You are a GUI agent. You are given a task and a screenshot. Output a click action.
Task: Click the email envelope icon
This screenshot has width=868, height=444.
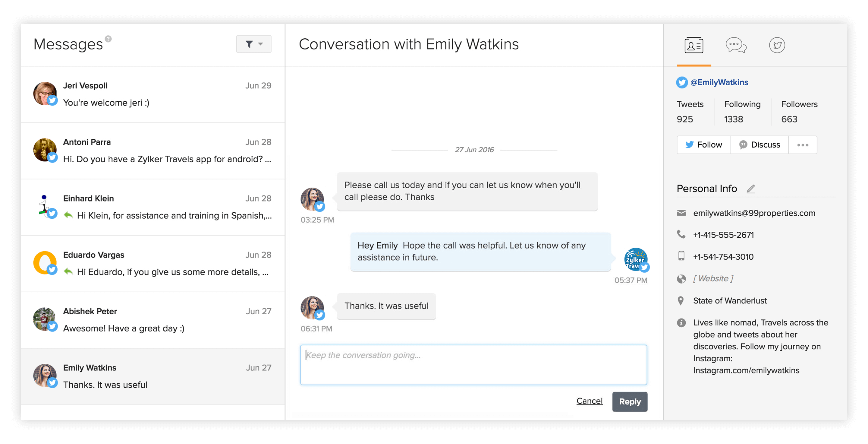point(681,213)
